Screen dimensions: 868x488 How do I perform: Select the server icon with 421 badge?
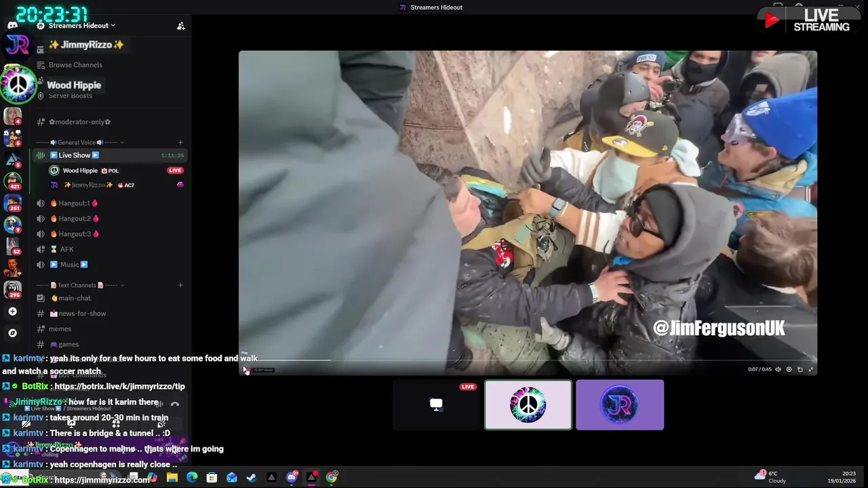coord(12,181)
